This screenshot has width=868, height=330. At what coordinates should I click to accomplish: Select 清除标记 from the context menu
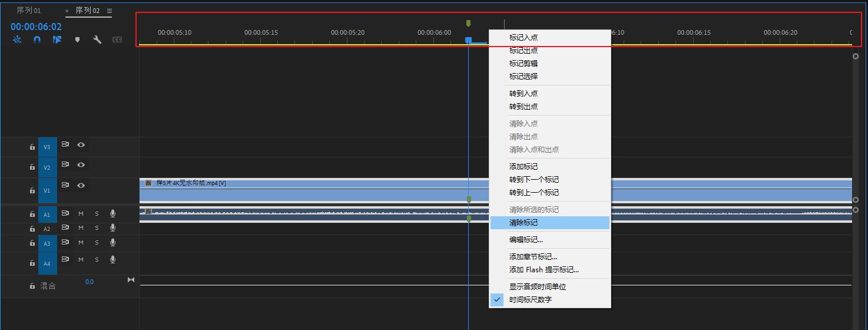[x=523, y=223]
